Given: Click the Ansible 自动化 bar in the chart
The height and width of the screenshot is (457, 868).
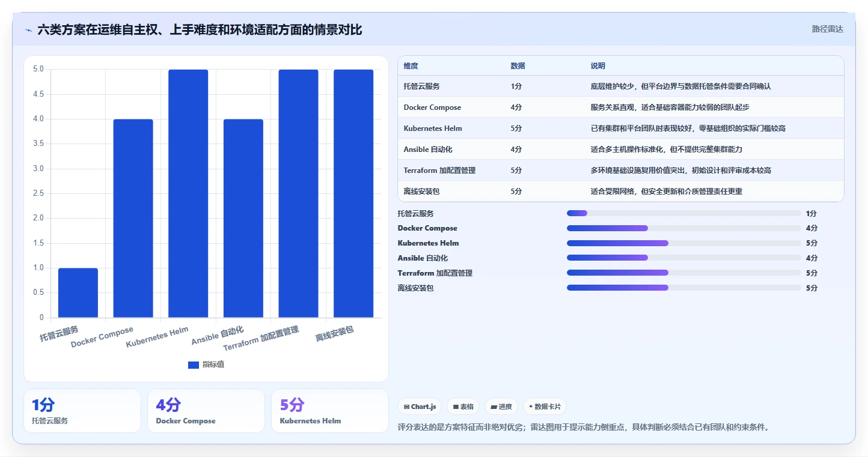Looking at the screenshot, I should point(243,218).
